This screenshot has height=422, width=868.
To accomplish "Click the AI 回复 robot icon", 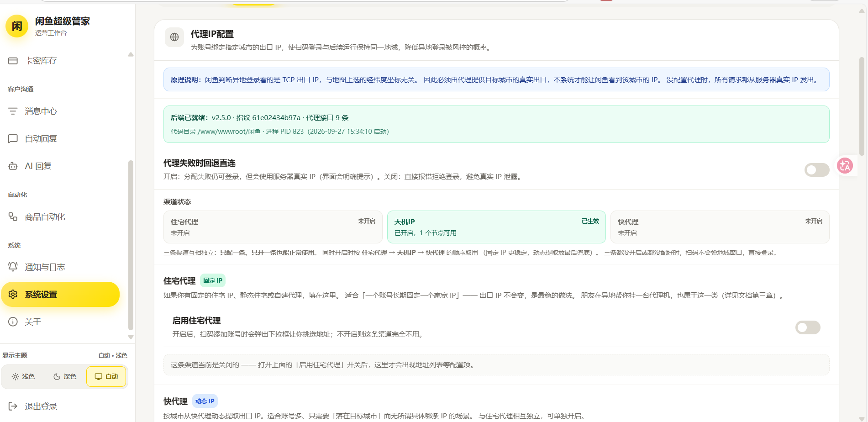I will coord(13,166).
